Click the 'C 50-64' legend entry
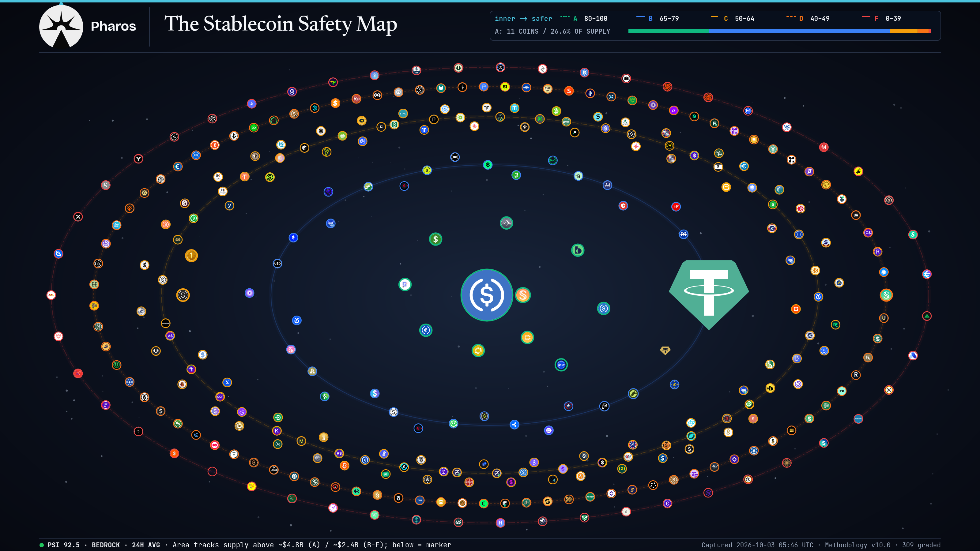This screenshot has width=980, height=551. 733,18
